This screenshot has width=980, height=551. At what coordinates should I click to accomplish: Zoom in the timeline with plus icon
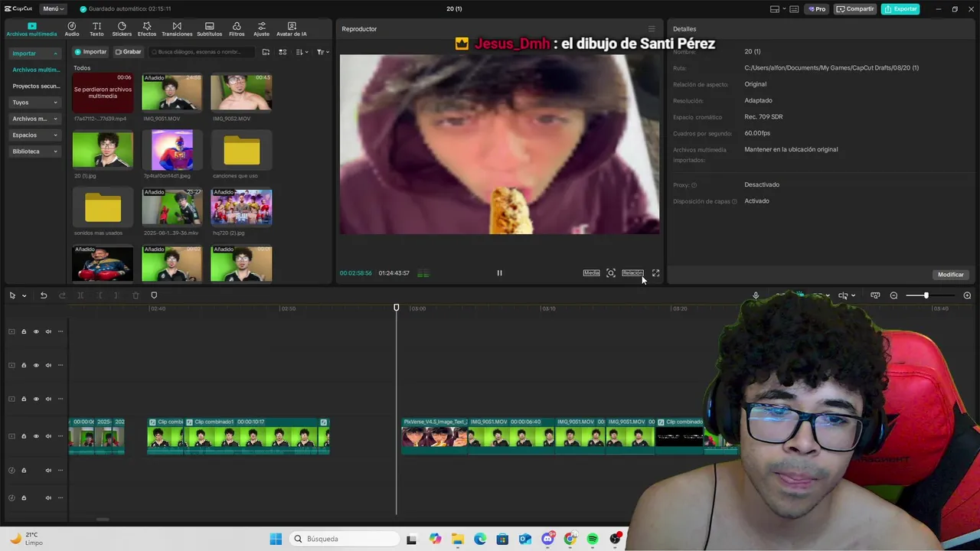pyautogui.click(x=967, y=295)
